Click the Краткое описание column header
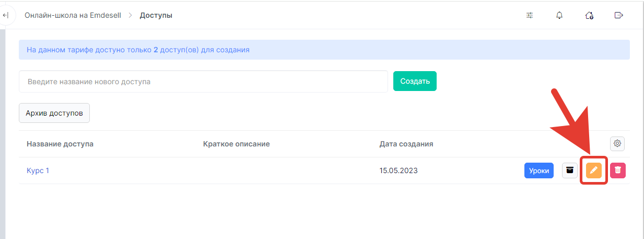Viewport: 644px width, 239px height. coord(236,144)
